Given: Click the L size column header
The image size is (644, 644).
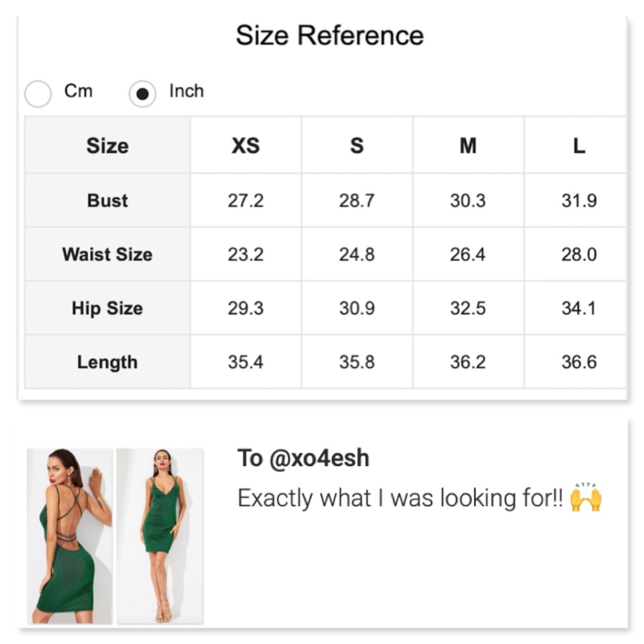Looking at the screenshot, I should point(579,146).
